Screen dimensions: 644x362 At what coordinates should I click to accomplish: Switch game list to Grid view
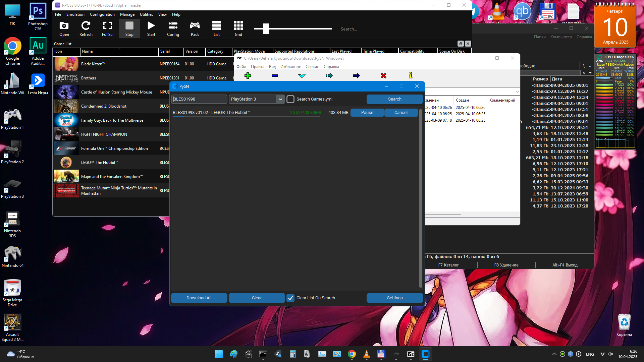click(x=238, y=29)
